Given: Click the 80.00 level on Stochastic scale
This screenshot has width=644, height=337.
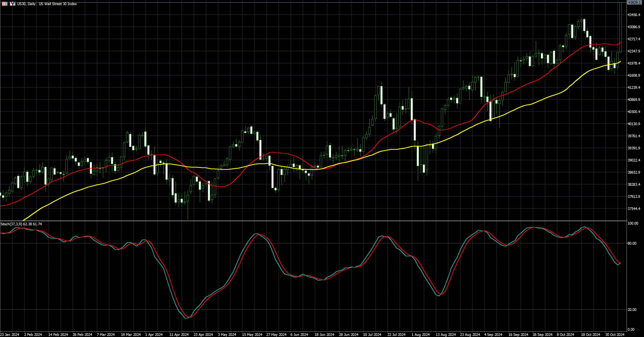Looking at the screenshot, I should pos(632,243).
